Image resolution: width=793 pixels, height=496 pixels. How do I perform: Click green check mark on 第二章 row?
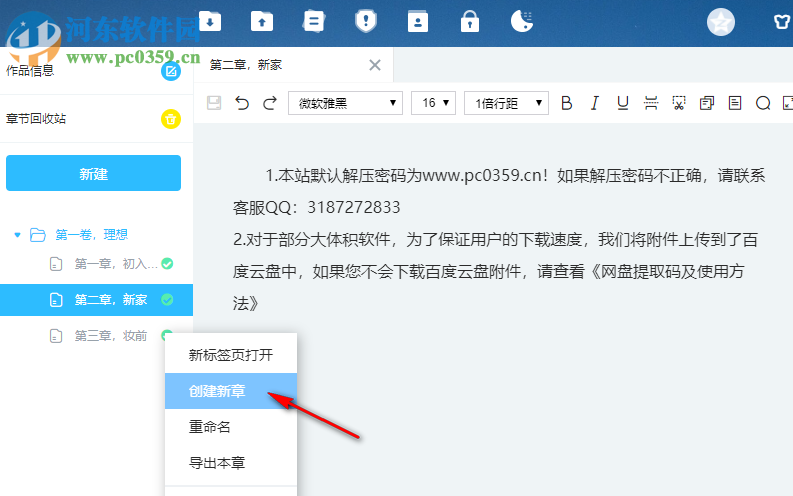tap(167, 300)
